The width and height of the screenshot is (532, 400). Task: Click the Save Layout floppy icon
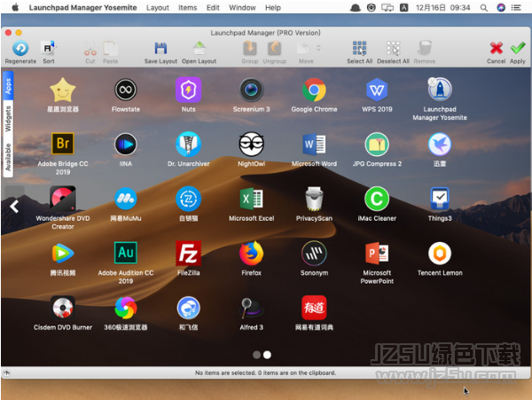[160, 49]
